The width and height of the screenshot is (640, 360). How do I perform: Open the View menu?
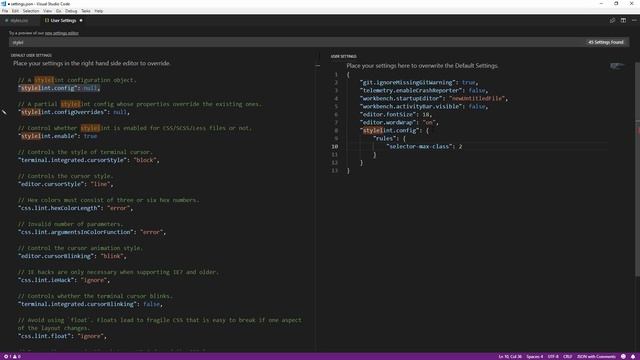pyautogui.click(x=48, y=11)
